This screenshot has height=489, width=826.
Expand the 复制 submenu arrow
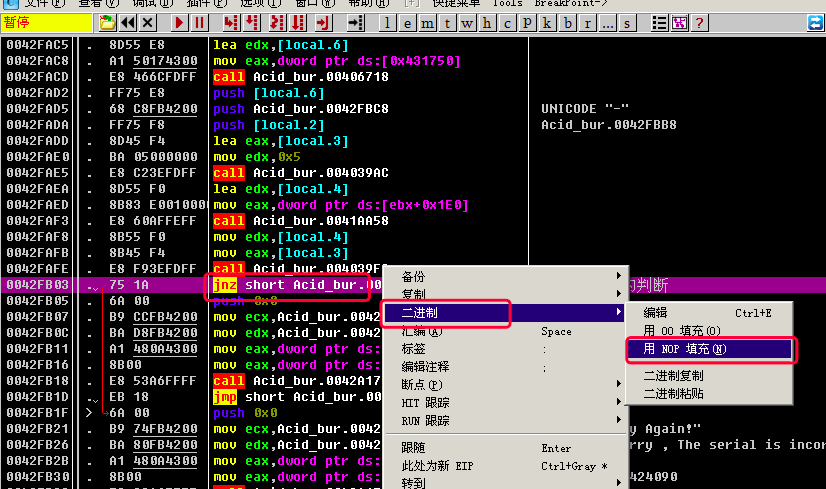point(619,294)
